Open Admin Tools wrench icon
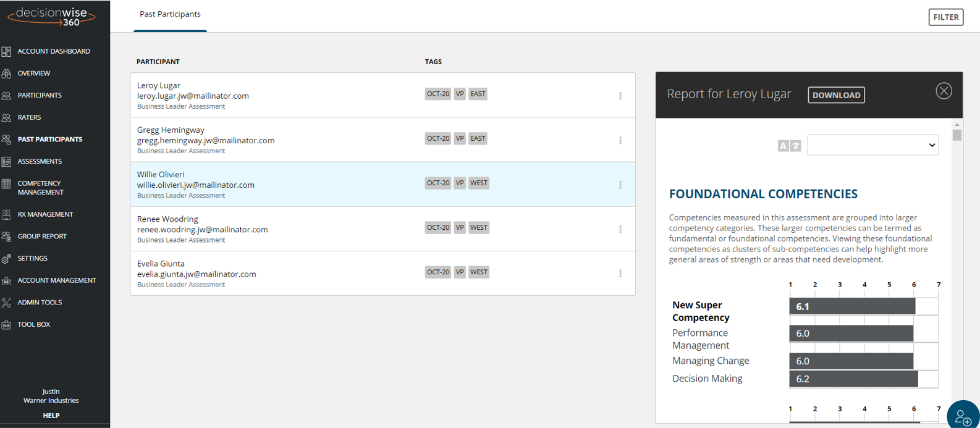Screen dimensions: 980x428 click(x=7, y=303)
